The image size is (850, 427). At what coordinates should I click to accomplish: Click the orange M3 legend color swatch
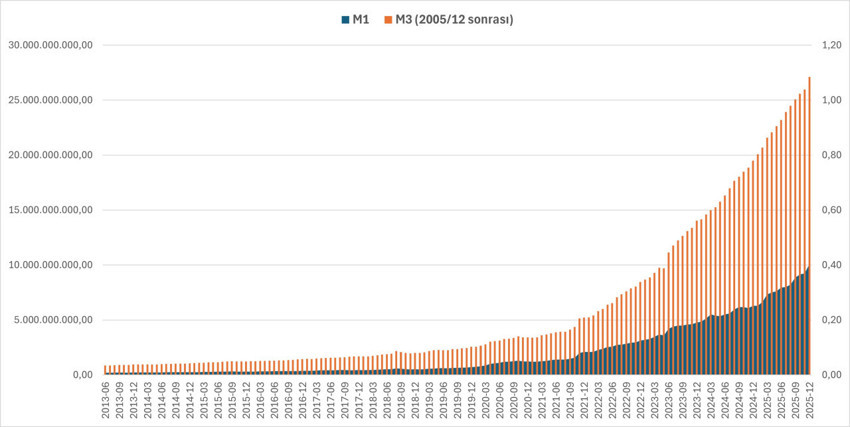pos(389,20)
